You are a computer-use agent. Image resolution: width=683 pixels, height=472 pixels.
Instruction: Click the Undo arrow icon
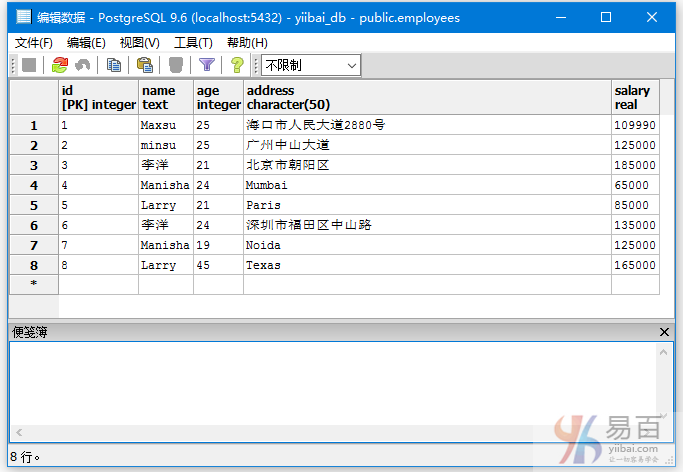83,65
